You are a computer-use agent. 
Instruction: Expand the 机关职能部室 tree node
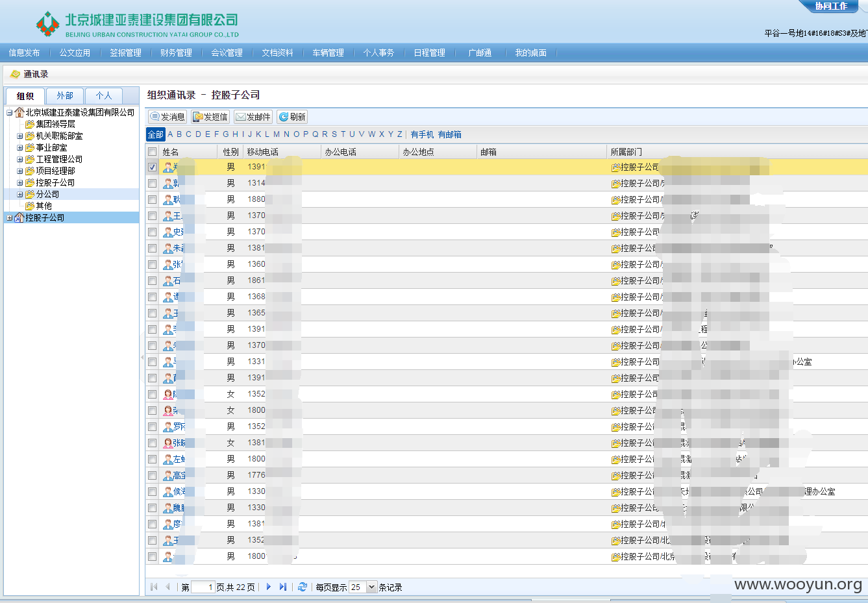pyautogui.click(x=20, y=136)
